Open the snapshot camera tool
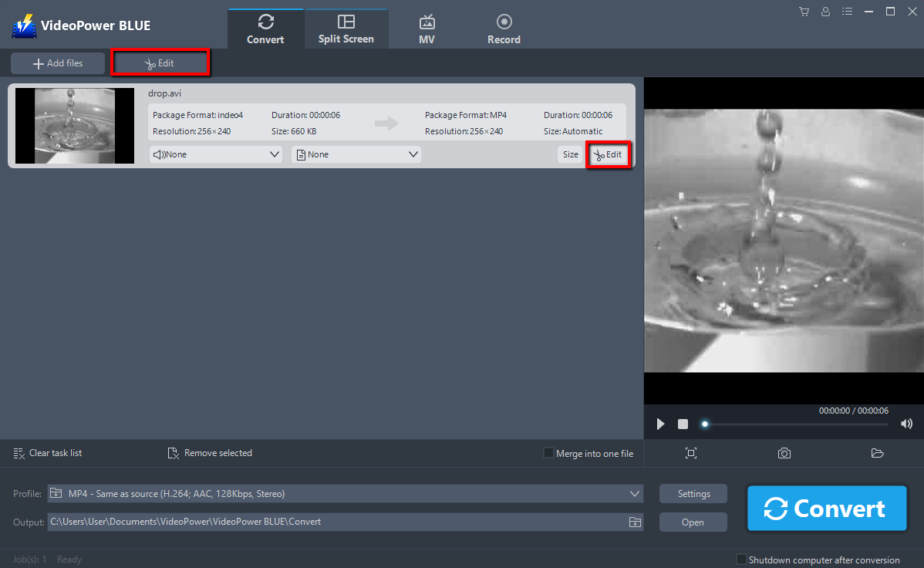This screenshot has height=568, width=924. pyautogui.click(x=784, y=453)
